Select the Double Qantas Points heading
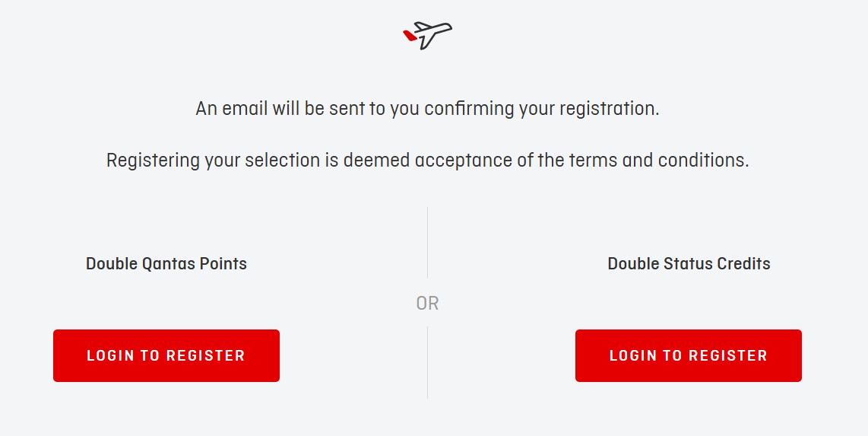This screenshot has width=868, height=436. 166,264
